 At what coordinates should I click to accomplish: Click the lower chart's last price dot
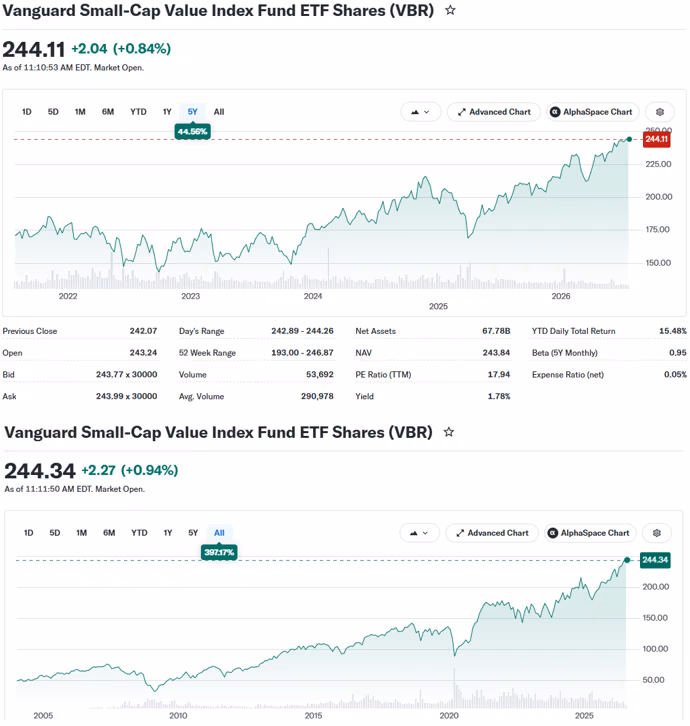coord(627,560)
